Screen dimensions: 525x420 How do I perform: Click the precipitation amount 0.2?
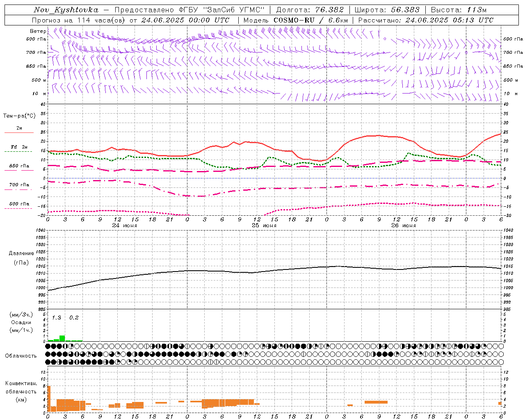(x=74, y=318)
